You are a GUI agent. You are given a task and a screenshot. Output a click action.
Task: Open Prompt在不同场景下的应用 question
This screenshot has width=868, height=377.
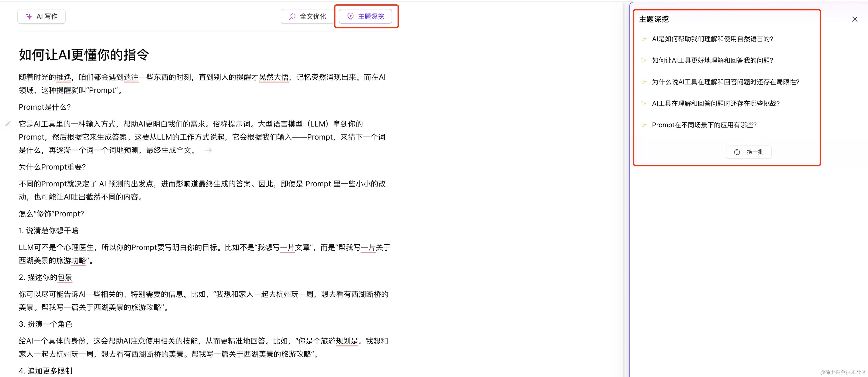[x=704, y=124]
